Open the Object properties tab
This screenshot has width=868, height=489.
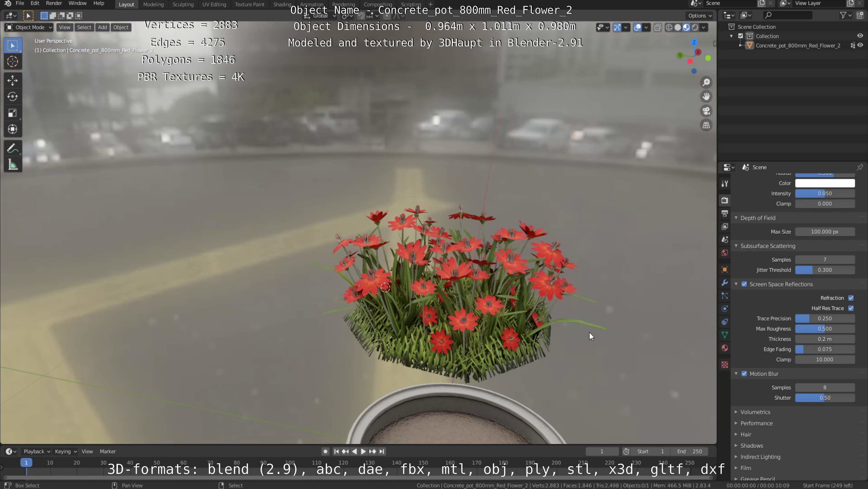tap(725, 270)
